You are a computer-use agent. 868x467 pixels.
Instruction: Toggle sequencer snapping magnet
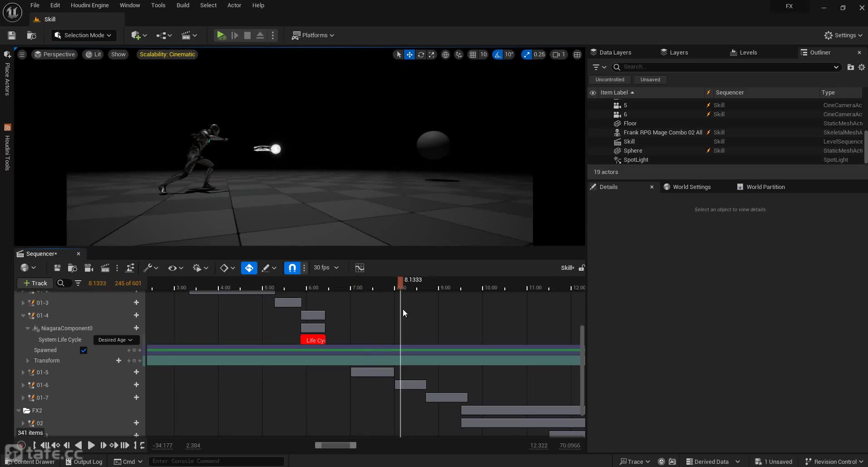pyautogui.click(x=292, y=268)
